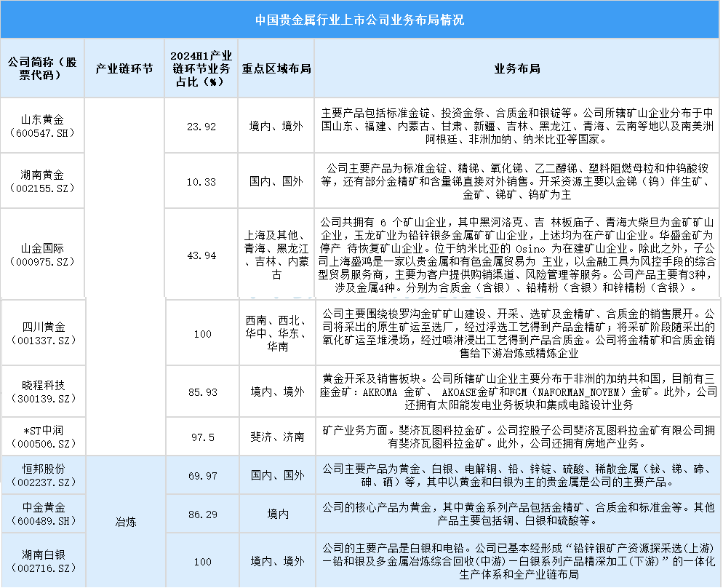Select the 产业链环节 column header
Image resolution: width=723 pixels, height=588 pixels.
(124, 68)
